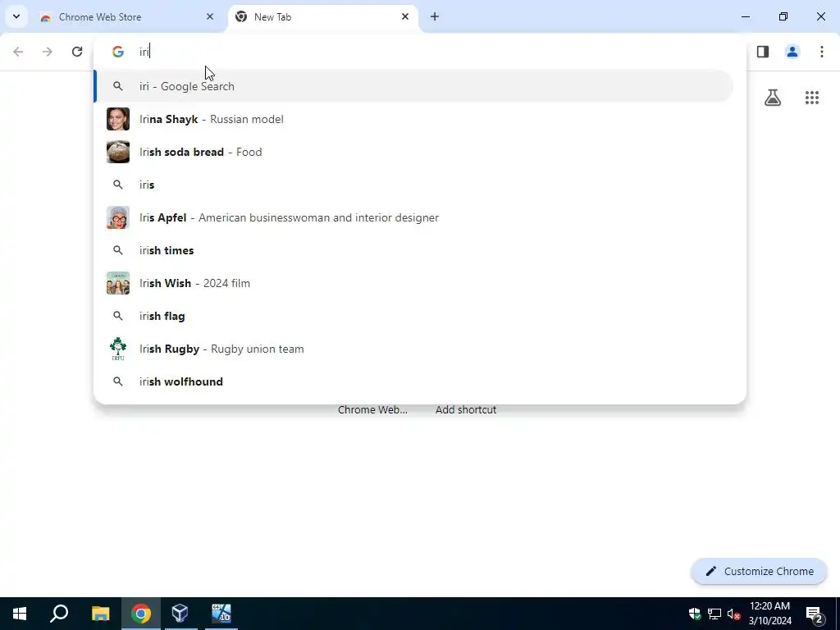Choose the Irish Wish 2024 film suggestion
This screenshot has height=630, width=840.
click(x=414, y=283)
